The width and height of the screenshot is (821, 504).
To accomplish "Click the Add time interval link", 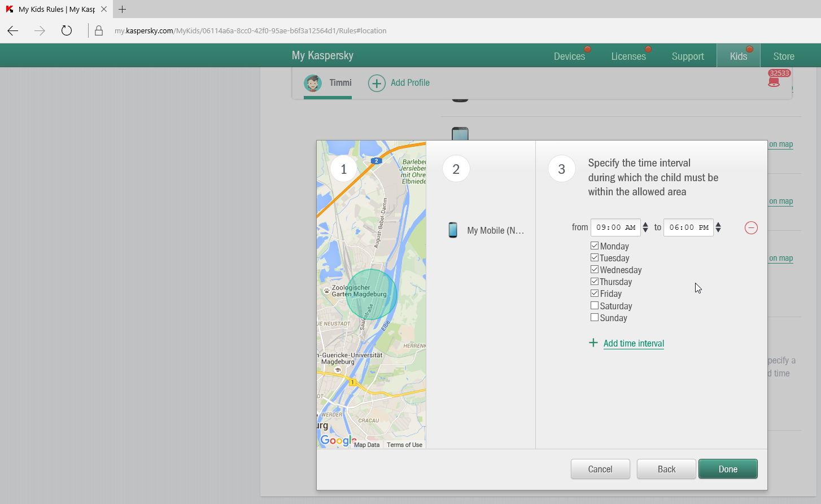I will [634, 343].
